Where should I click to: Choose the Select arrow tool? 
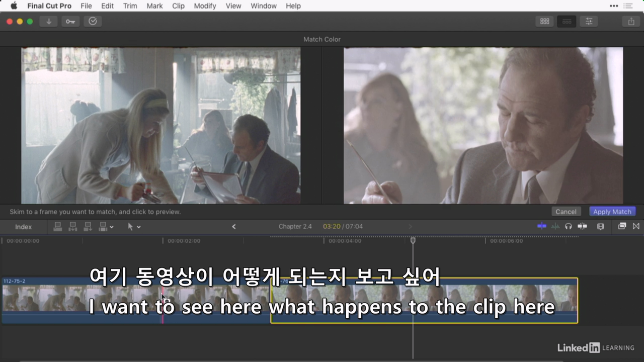130,227
